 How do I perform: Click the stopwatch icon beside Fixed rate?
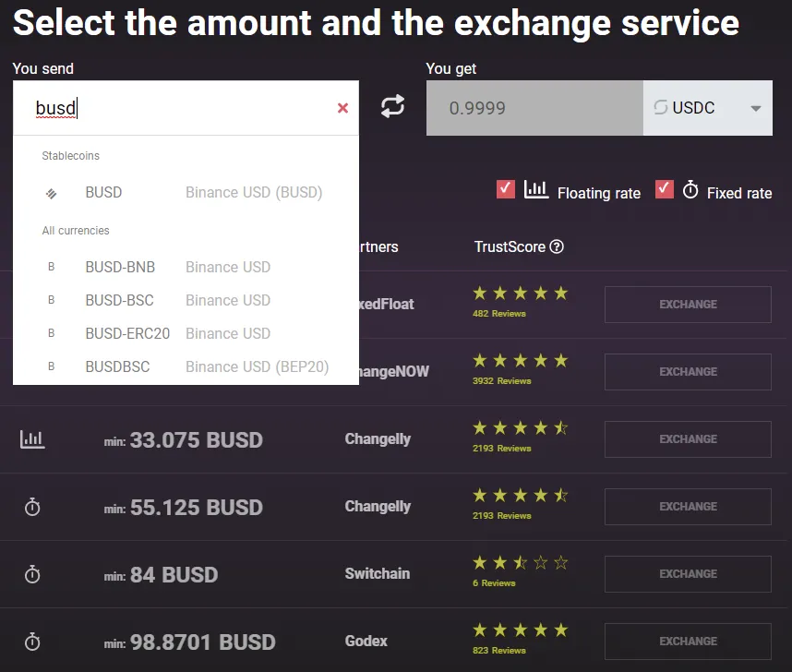(x=690, y=190)
